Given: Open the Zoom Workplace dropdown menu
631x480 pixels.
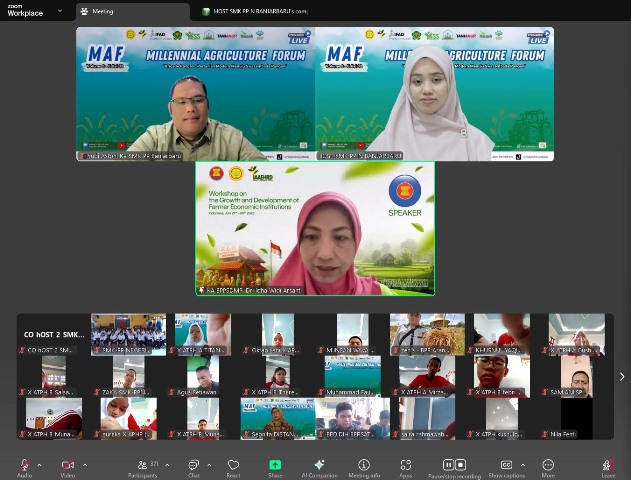Looking at the screenshot, I should coord(59,11).
